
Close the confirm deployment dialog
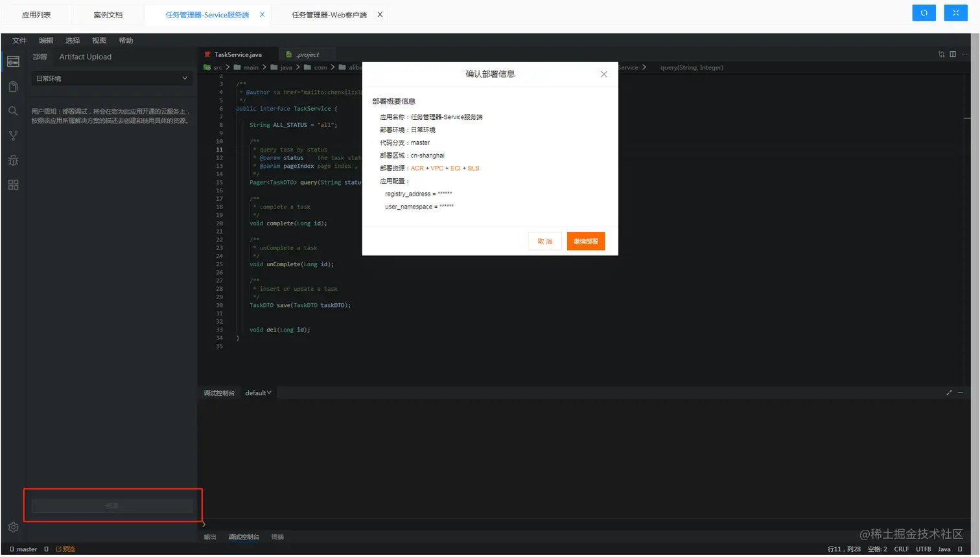[x=604, y=74]
